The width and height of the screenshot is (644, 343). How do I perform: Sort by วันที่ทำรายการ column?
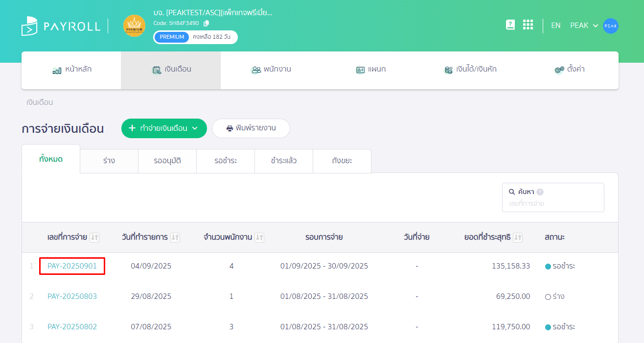175,238
